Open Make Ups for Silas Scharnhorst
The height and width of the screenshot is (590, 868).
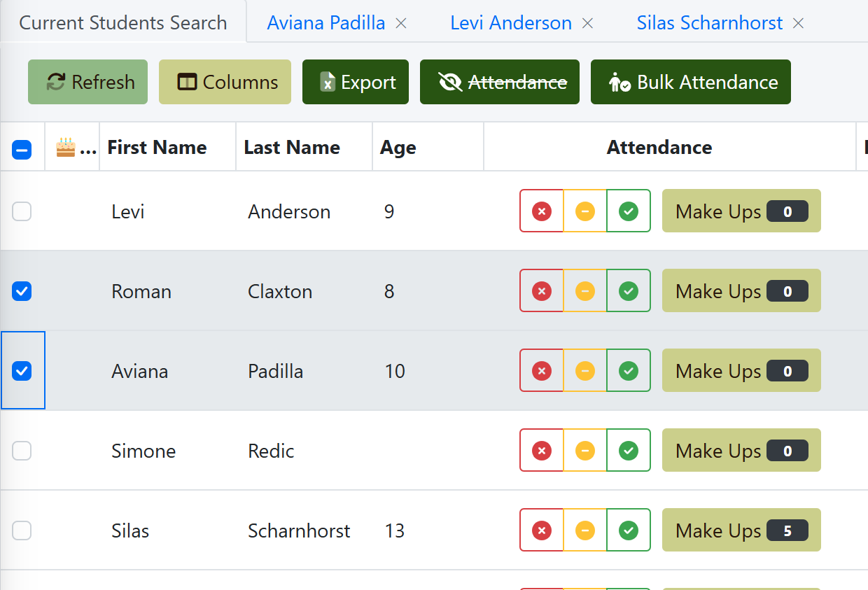[741, 531]
